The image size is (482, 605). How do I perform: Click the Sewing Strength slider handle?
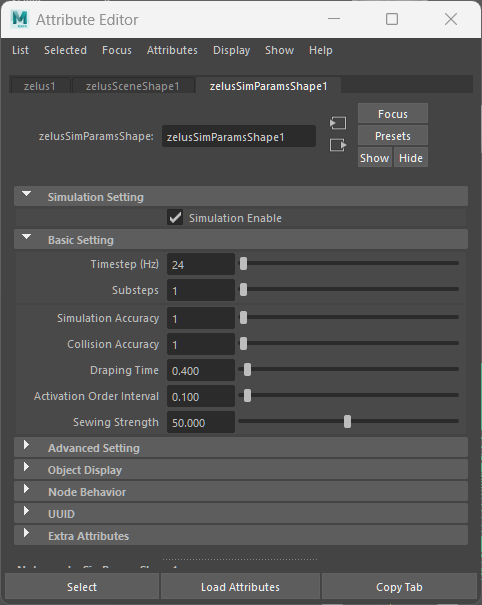pyautogui.click(x=347, y=422)
